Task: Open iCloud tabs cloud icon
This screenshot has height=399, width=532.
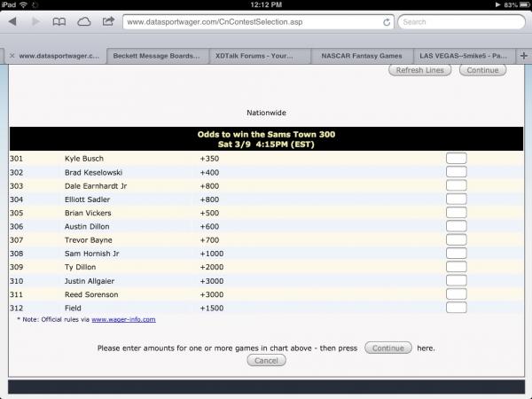Action: (84, 21)
